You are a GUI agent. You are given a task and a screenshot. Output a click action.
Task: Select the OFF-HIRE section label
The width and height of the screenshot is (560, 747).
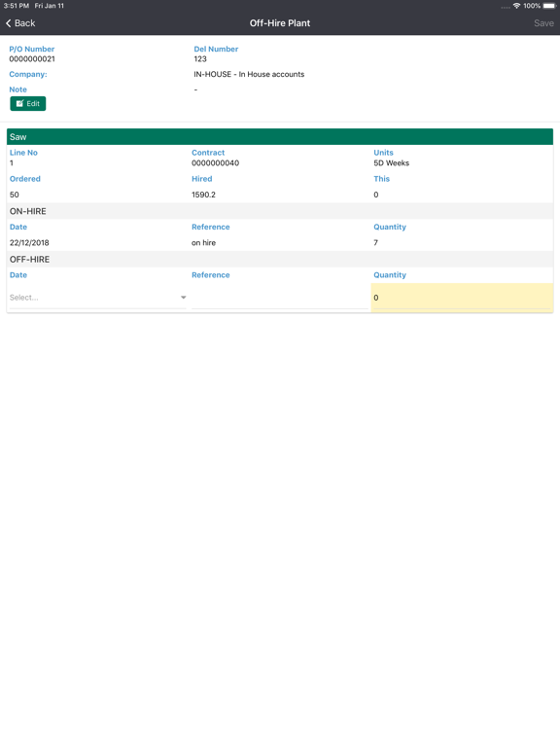tap(29, 259)
